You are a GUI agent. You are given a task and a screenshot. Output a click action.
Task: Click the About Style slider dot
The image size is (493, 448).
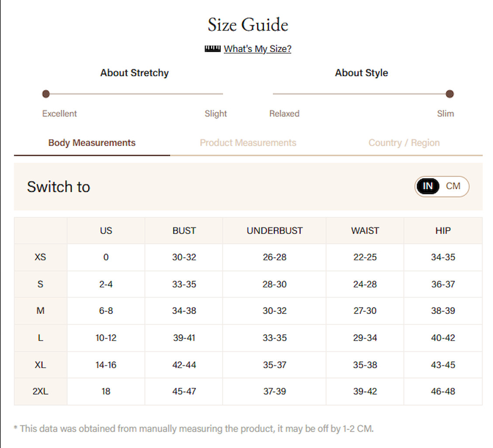pos(450,94)
